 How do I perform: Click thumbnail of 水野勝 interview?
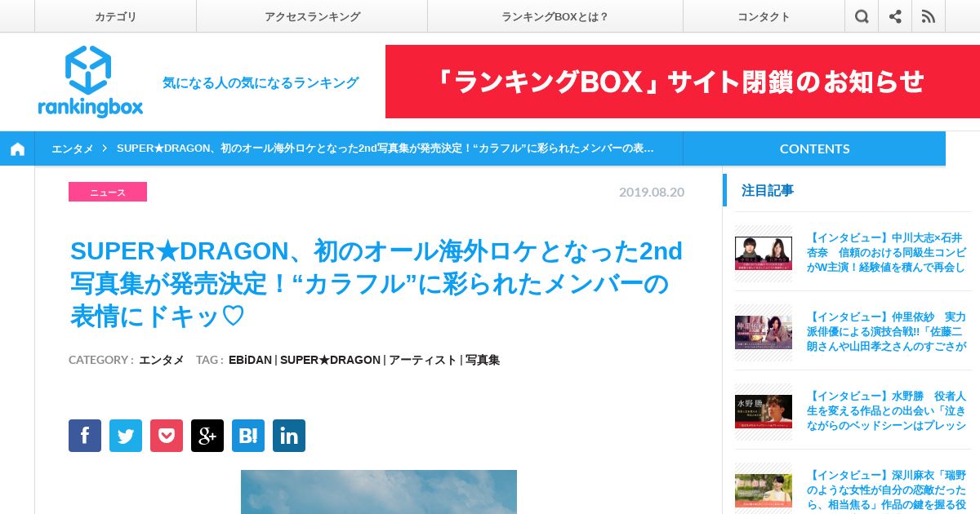764,411
